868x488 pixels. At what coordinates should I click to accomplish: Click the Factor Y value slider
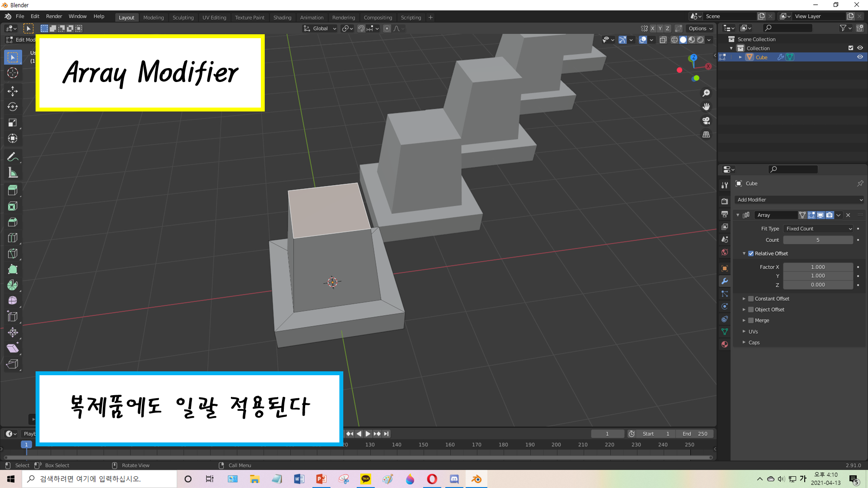(x=818, y=276)
